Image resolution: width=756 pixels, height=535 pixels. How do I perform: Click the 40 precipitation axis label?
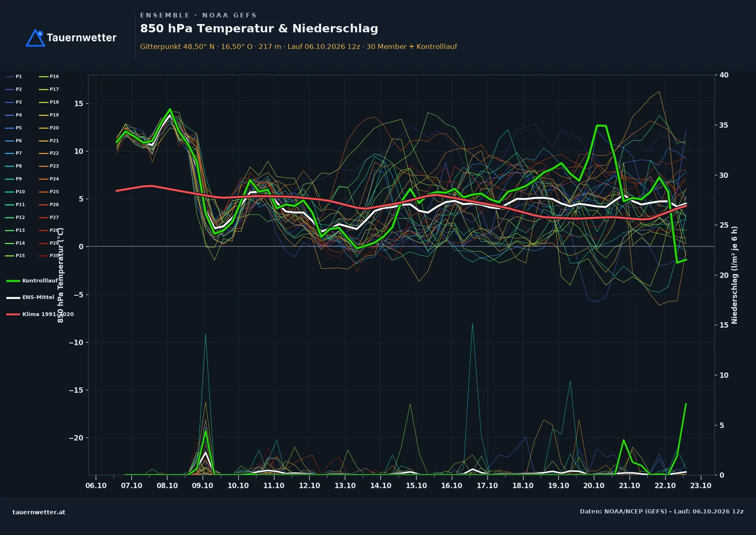724,75
